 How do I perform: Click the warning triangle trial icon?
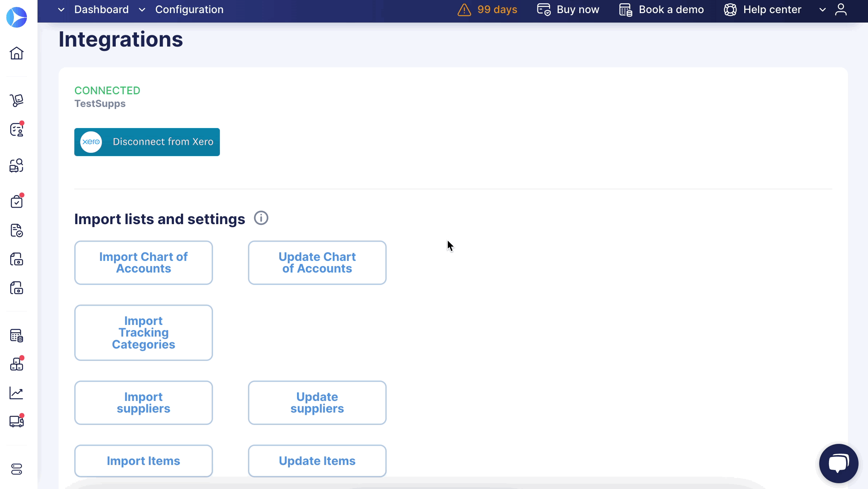pos(464,9)
